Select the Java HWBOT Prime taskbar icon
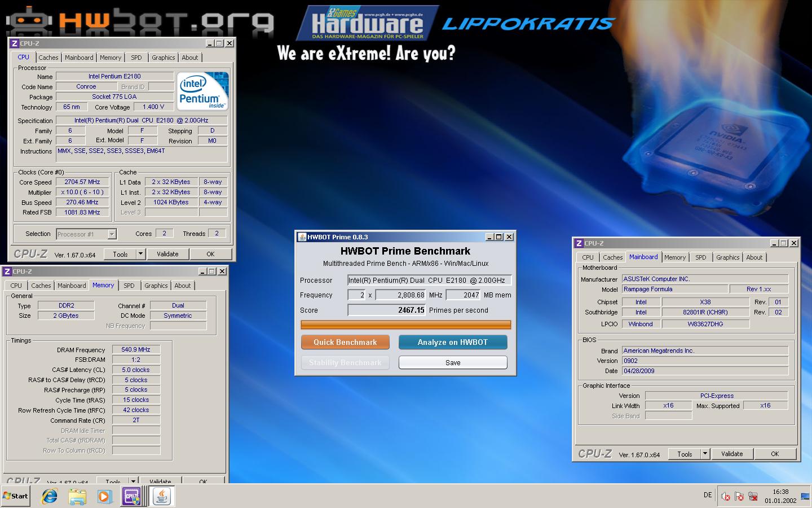This screenshot has width=812, height=508. (162, 496)
